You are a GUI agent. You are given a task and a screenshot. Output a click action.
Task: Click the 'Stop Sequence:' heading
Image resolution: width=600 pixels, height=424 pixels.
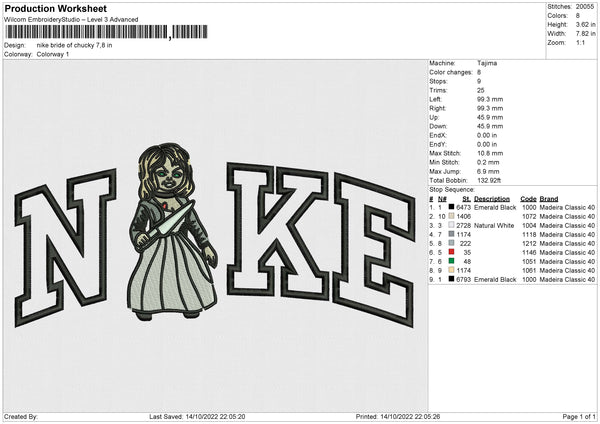(452, 190)
